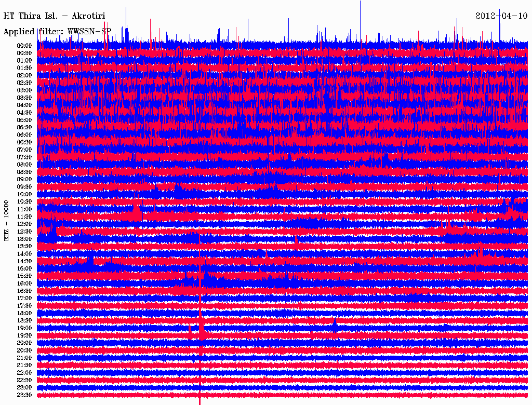Select the 19:00 time label
Image resolution: width=532 pixels, height=405 pixels.
click(24, 328)
